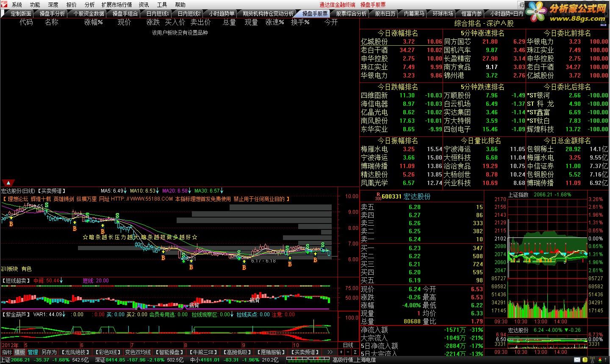The height and width of the screenshot is (364, 610).
Task: Switch to the 个股资金数据 tab
Action: [x=89, y=14]
